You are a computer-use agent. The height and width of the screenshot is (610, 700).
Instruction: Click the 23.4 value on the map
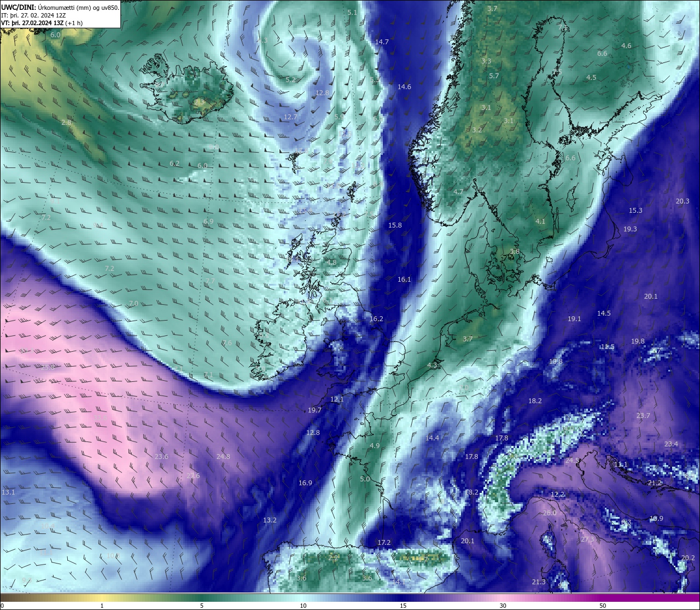coord(670,444)
